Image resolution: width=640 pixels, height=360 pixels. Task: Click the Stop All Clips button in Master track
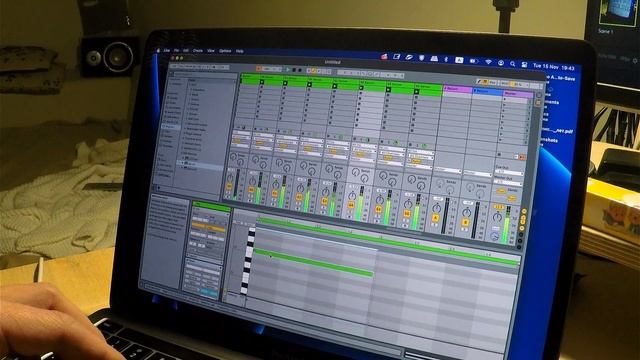click(x=499, y=155)
